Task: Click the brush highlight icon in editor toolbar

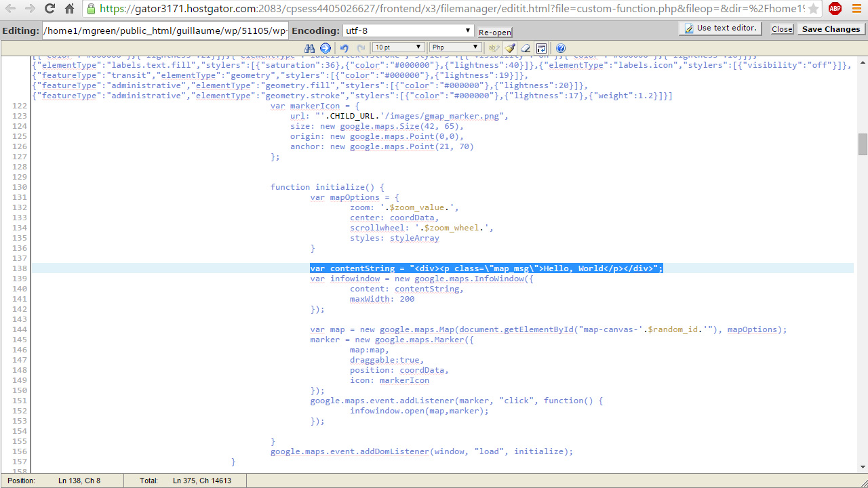Action: [x=510, y=48]
